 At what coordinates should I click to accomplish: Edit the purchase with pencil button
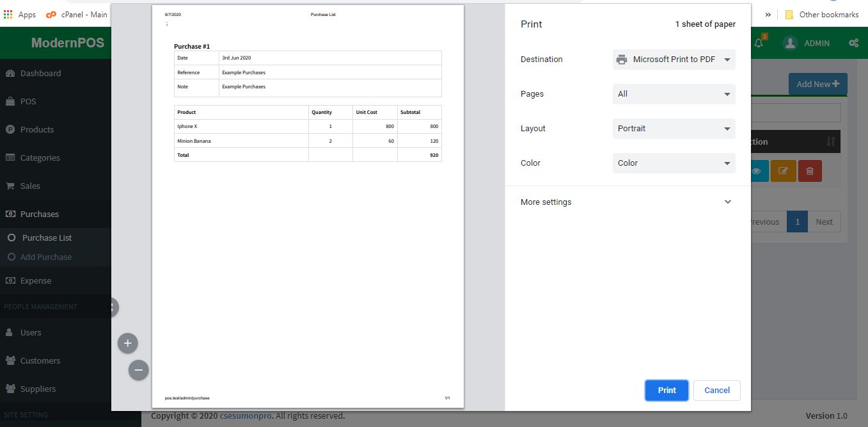(x=783, y=171)
